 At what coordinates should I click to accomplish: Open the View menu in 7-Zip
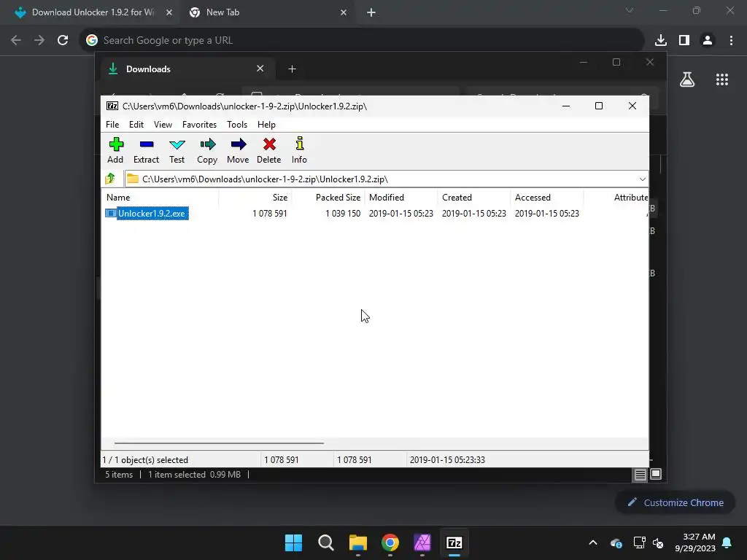coord(163,124)
